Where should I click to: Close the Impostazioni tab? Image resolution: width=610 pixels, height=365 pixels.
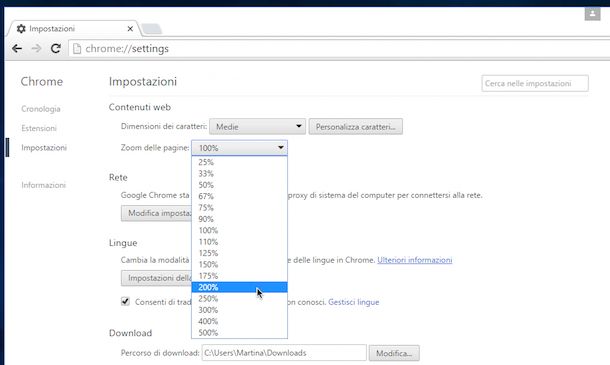(130, 29)
